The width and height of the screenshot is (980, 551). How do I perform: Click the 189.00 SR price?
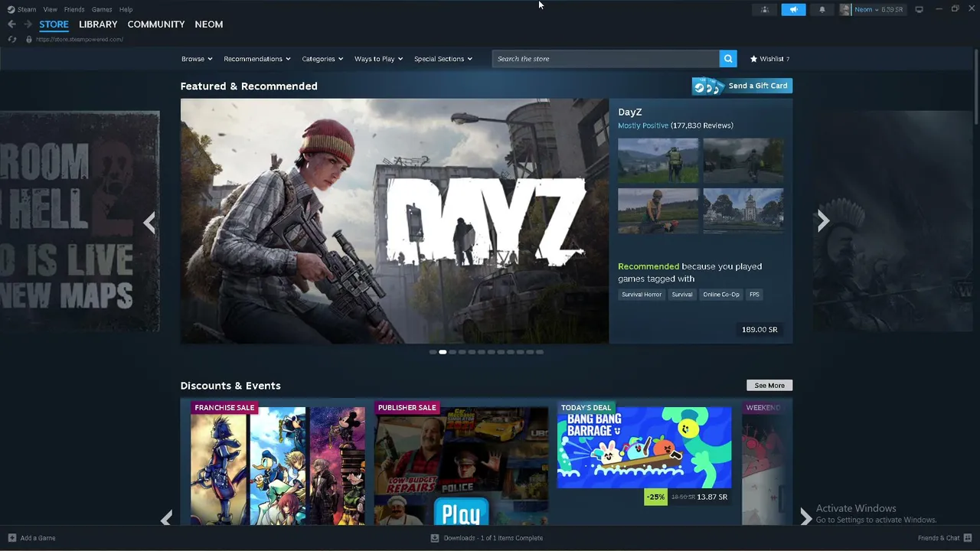759,330
